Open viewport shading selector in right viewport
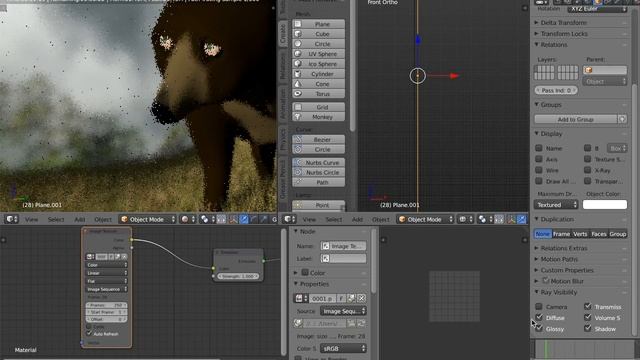 click(466, 219)
